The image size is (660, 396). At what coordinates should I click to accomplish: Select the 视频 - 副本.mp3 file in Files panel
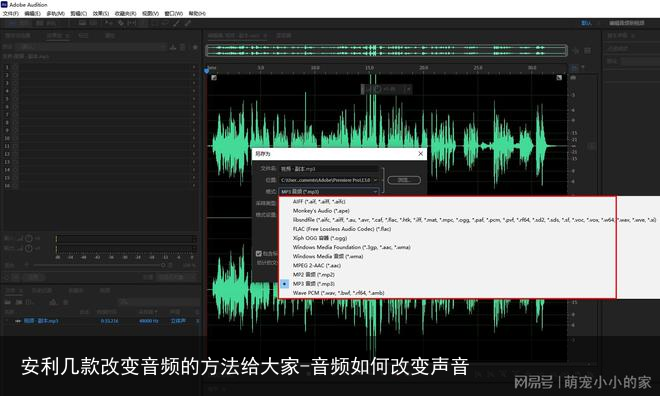pyautogui.click(x=41, y=321)
